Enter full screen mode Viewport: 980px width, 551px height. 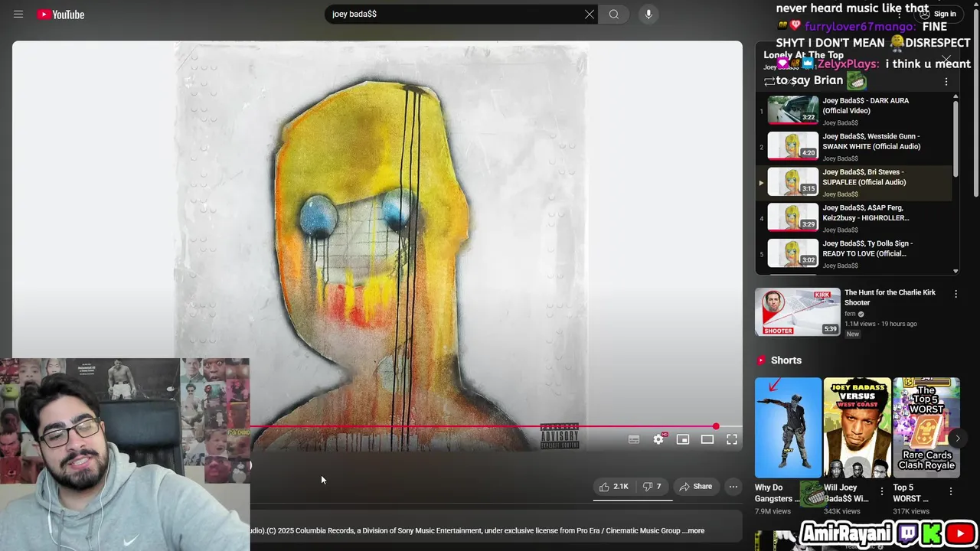(732, 439)
